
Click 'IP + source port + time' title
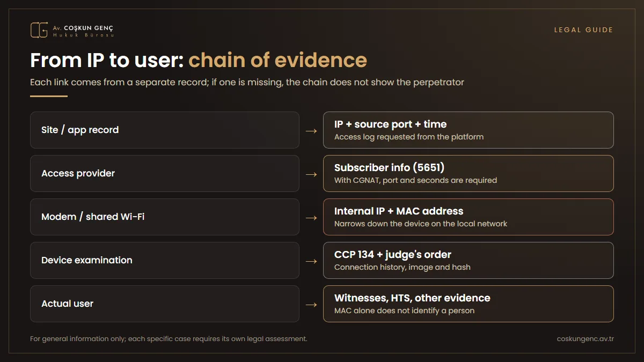click(390, 124)
